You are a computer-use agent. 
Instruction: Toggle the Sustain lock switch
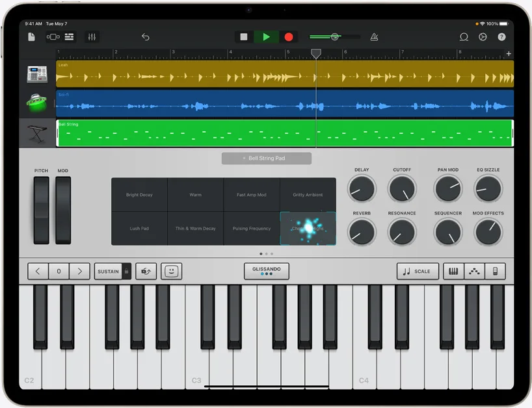click(x=127, y=272)
